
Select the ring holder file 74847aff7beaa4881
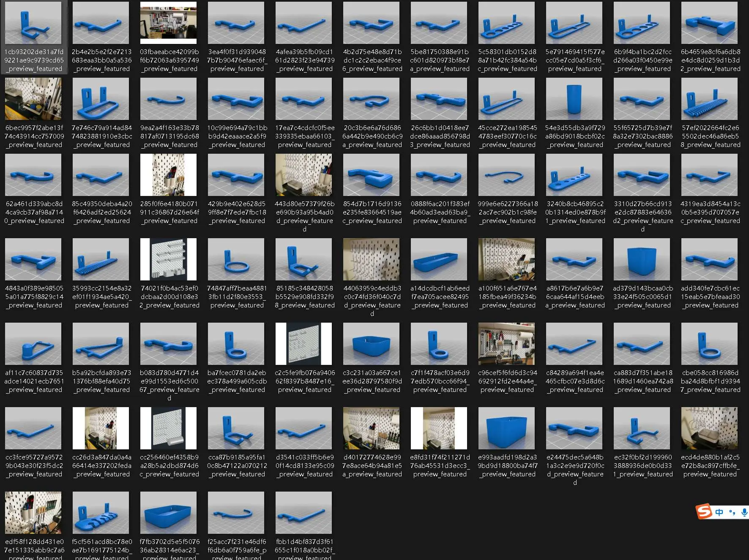point(236,260)
